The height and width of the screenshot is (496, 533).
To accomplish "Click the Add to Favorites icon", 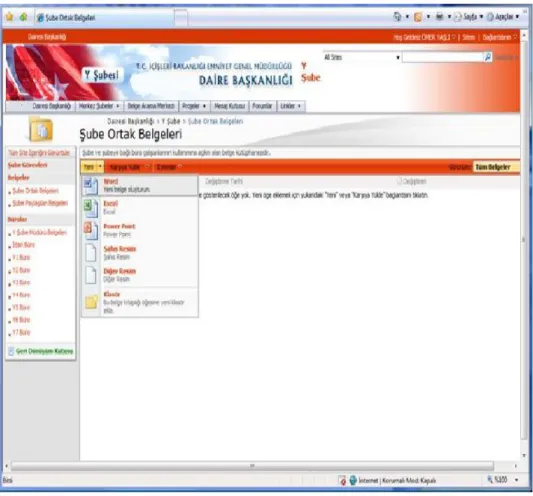I will click(23, 17).
